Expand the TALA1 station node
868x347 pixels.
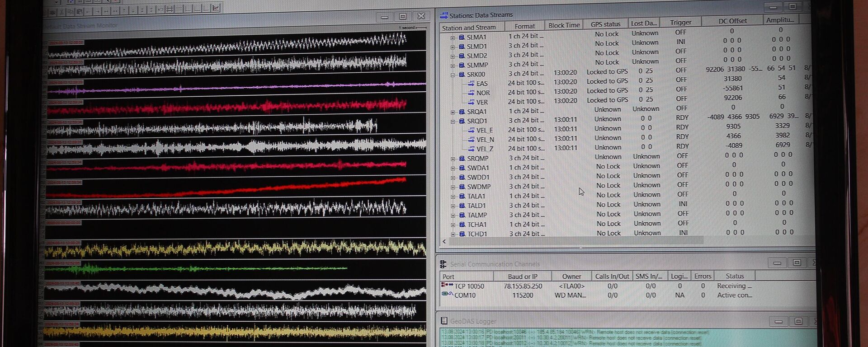(x=453, y=196)
